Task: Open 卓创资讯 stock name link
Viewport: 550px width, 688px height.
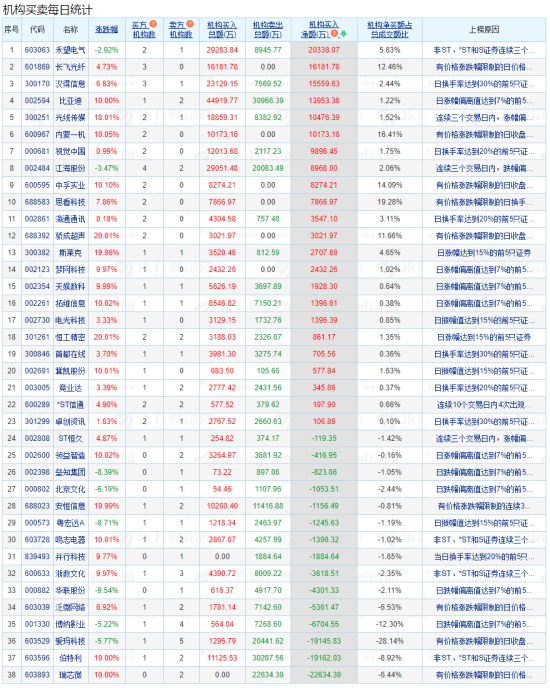Action: coord(70,422)
